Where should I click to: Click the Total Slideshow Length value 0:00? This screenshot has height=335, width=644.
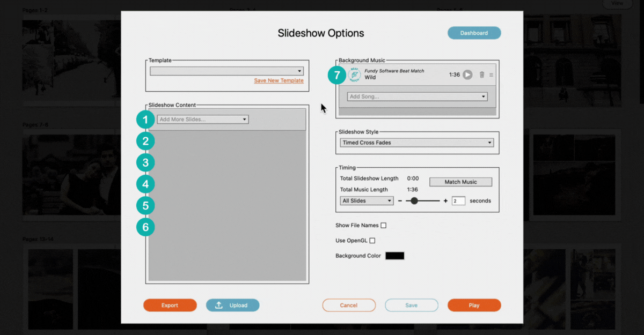coord(413,178)
